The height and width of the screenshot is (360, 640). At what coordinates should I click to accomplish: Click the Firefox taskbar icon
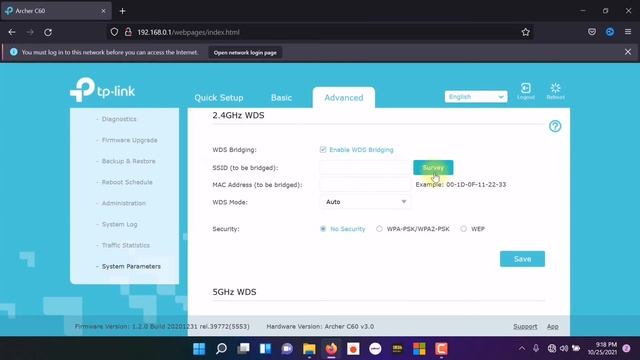(331, 349)
